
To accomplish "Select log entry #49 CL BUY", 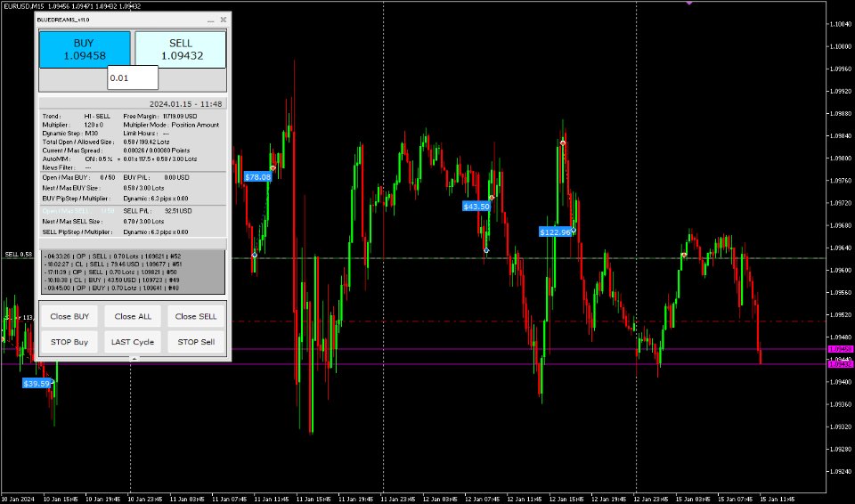I will [x=114, y=280].
